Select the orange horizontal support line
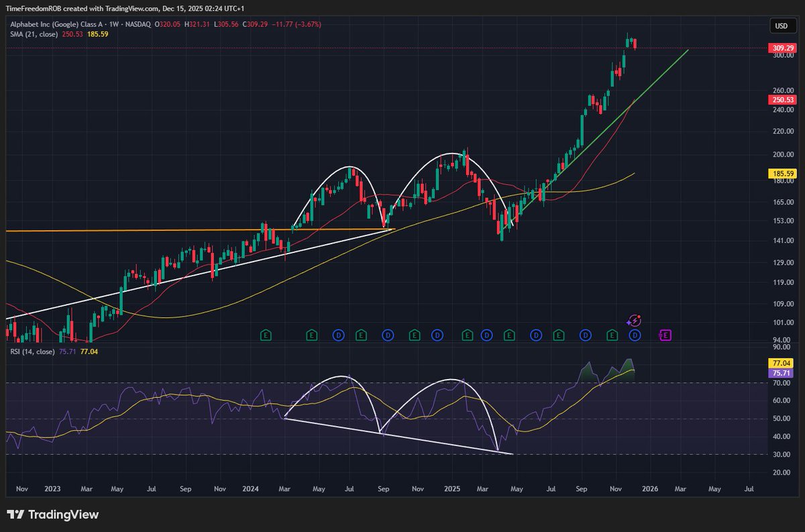805x532 pixels. click(x=200, y=230)
